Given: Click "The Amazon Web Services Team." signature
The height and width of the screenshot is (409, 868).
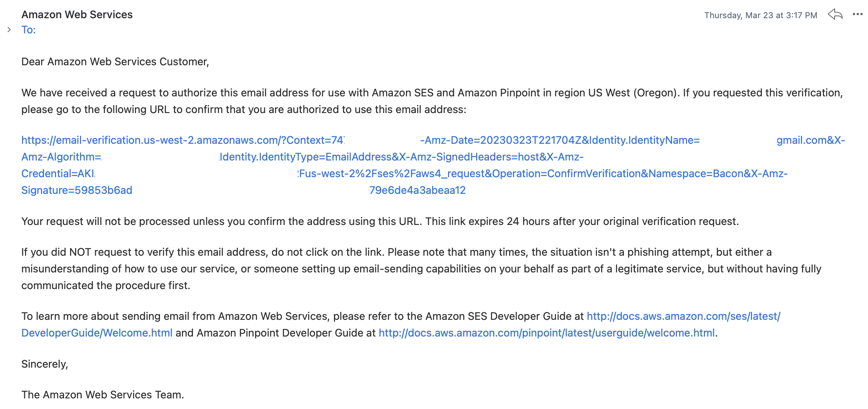Looking at the screenshot, I should (x=102, y=395).
